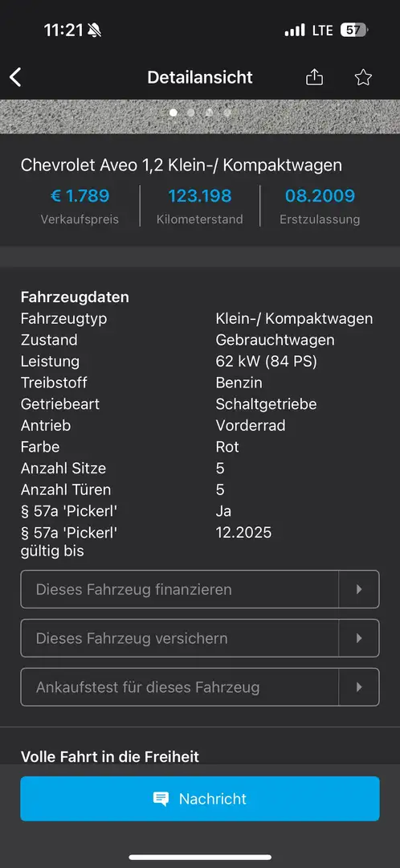Send a message via Nachricht button
The width and height of the screenshot is (400, 868).
pyautogui.click(x=200, y=798)
